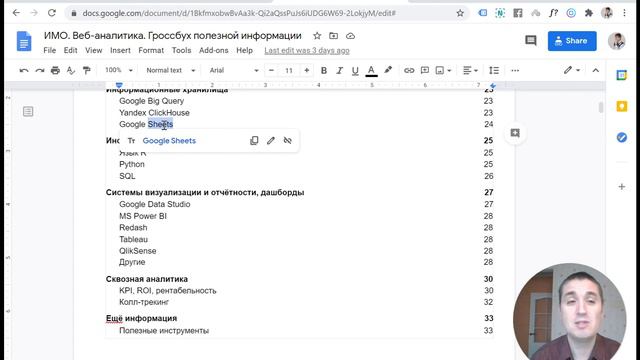Click the font size field showing 11
This screenshot has width=640, height=360.
coord(289,71)
